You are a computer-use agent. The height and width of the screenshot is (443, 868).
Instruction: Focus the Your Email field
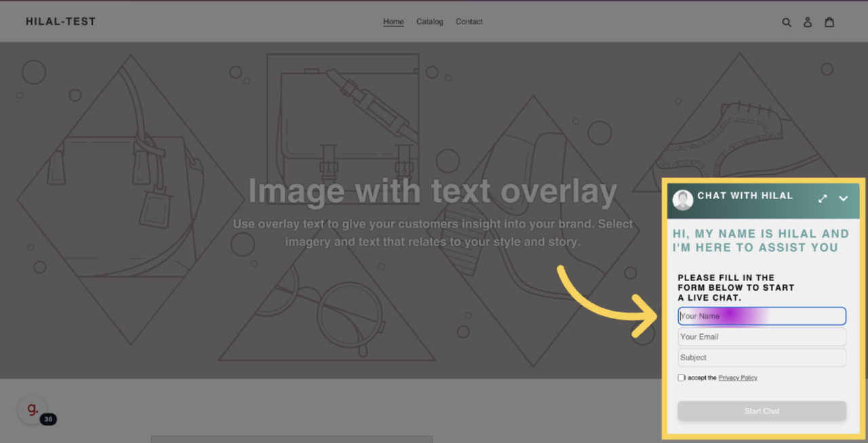click(762, 337)
